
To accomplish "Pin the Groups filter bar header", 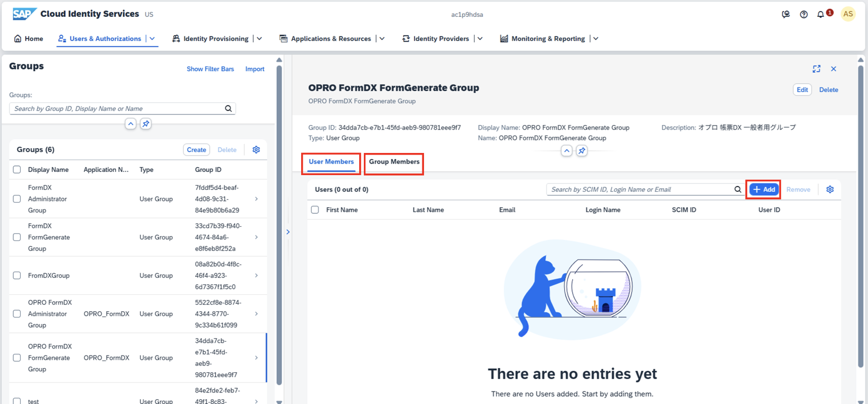I will [x=146, y=124].
